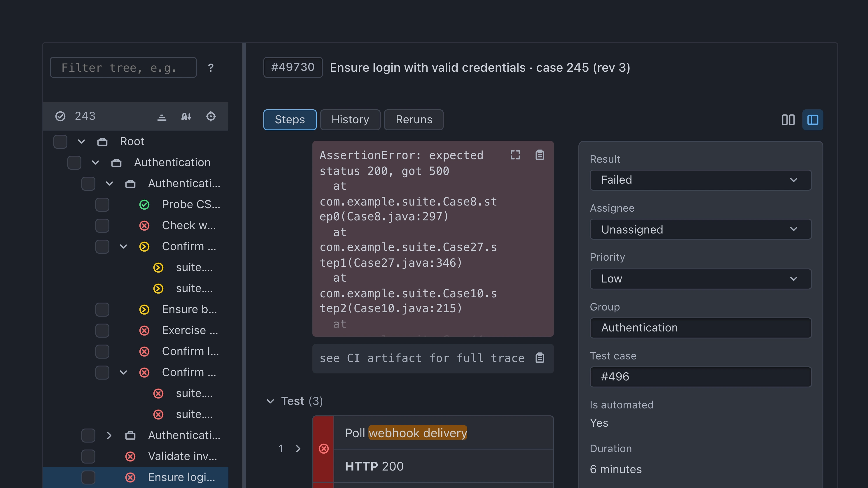Viewport: 868px width, 488px height.
Task: Expand the collapsed Authenticati... folder chevron
Action: (x=109, y=435)
